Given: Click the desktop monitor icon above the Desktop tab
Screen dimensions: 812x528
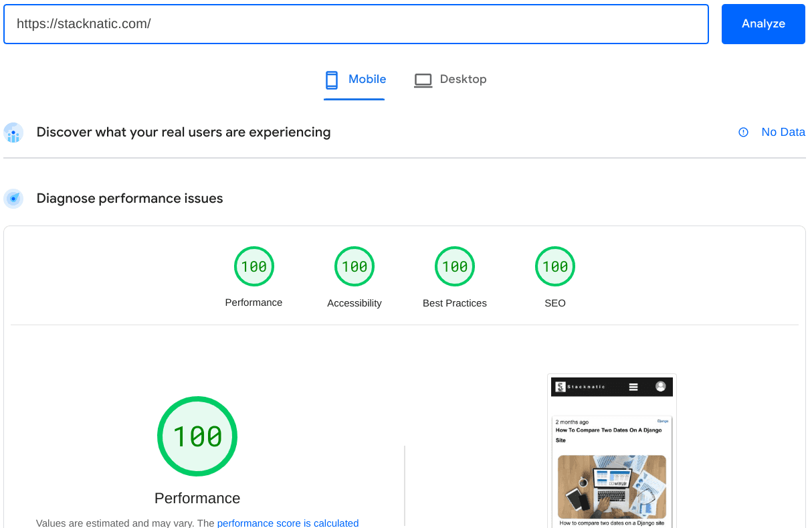Looking at the screenshot, I should (423, 80).
